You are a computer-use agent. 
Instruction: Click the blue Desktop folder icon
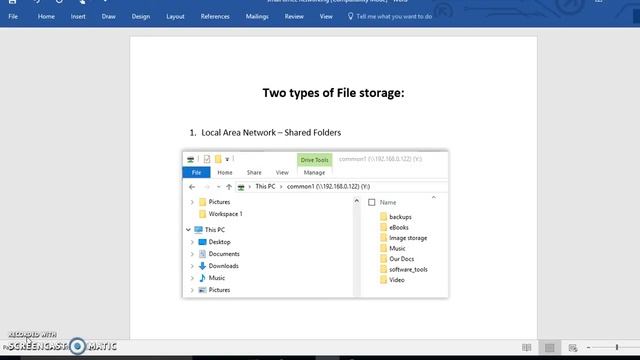coord(202,242)
